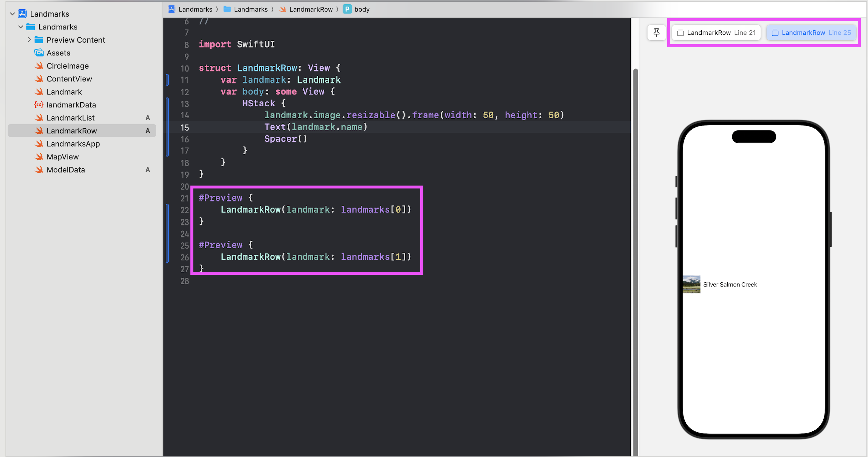Screen dimensions: 868x457
Task: Click the Preview Content folder icon
Action: coord(39,40)
